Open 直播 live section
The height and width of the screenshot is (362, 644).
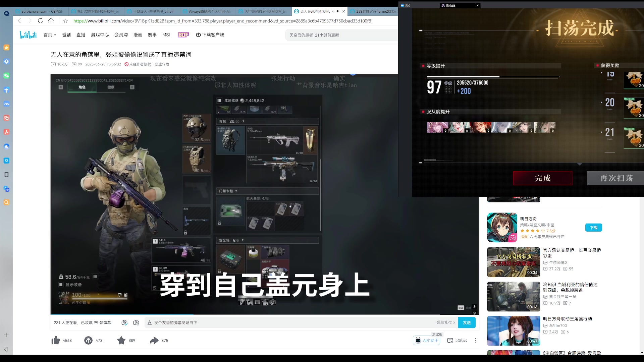[x=81, y=35]
